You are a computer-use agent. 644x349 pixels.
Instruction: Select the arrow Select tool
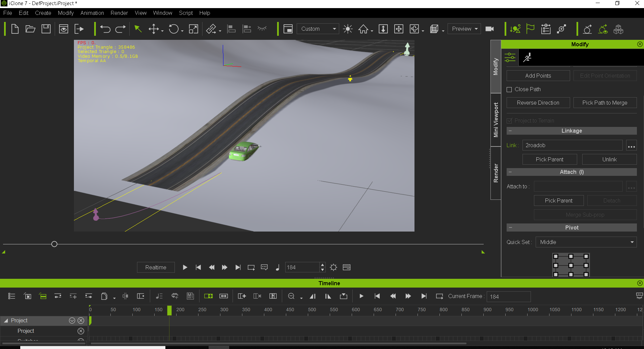[x=138, y=29]
